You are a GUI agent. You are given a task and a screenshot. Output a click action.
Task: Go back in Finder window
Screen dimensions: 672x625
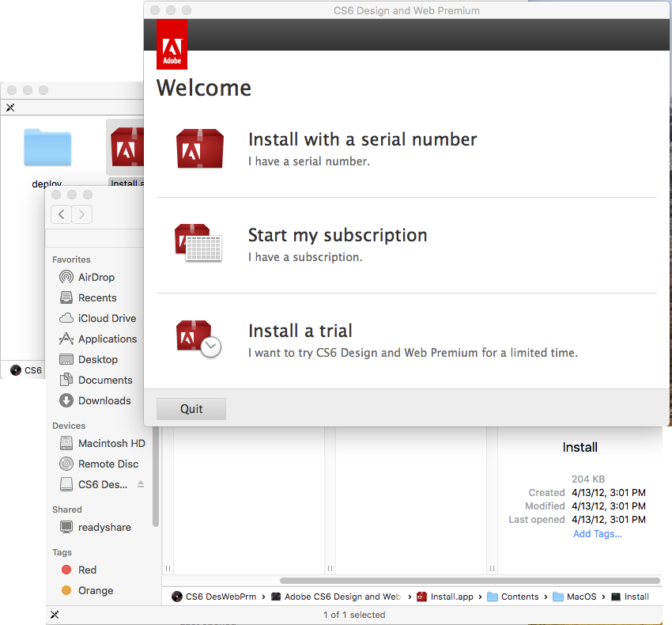pyautogui.click(x=62, y=214)
